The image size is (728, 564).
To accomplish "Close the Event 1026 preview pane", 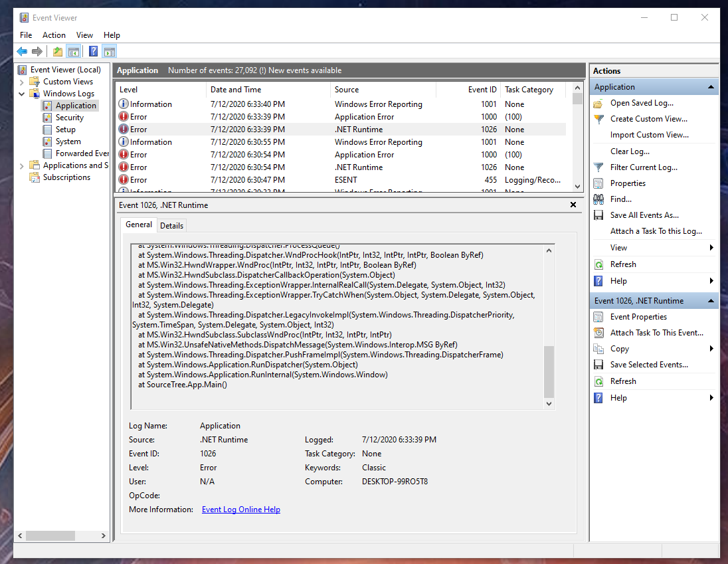I will click(573, 205).
